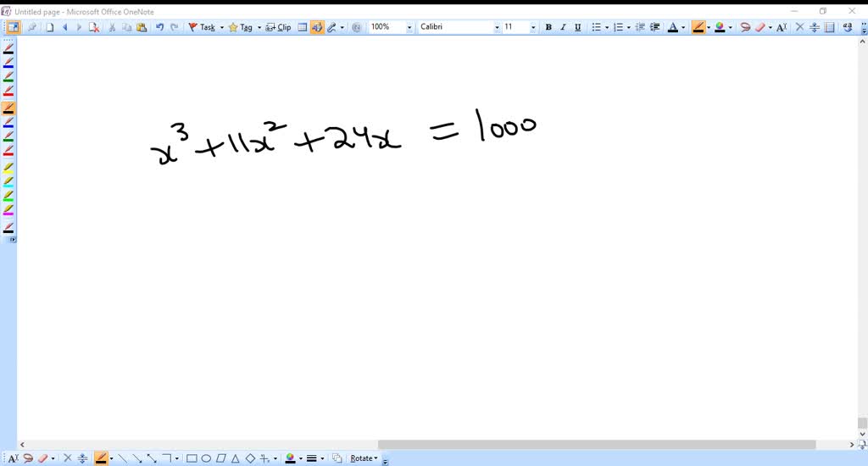
Task: Expand the pen sidebar options arrow
Action: [12, 240]
